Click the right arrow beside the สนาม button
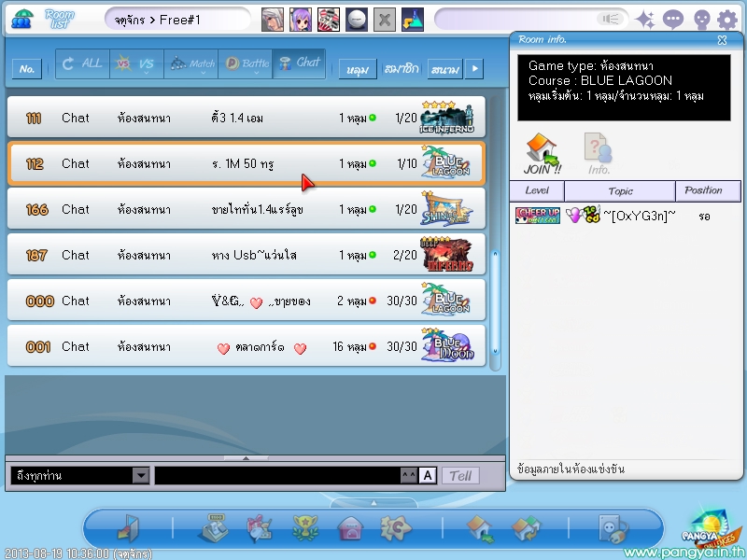Screen dimensions: 747x560 point(474,69)
